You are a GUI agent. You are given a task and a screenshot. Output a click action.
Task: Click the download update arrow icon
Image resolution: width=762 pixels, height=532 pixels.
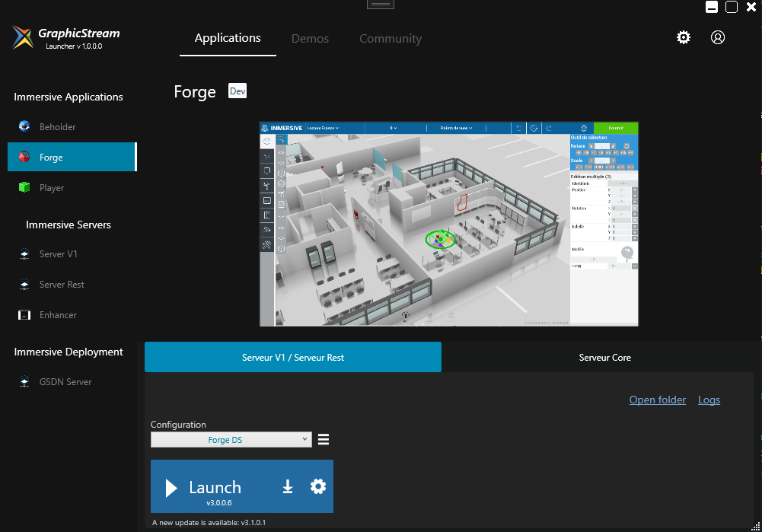pyautogui.click(x=288, y=486)
